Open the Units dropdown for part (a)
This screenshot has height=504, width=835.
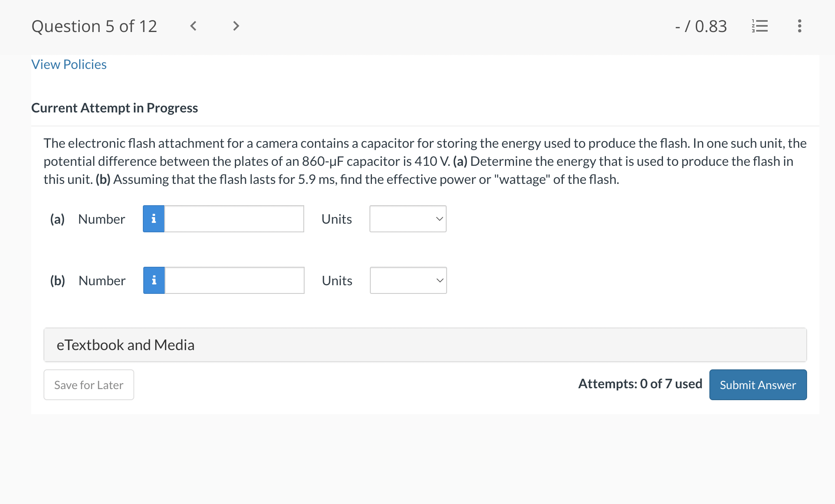408,219
